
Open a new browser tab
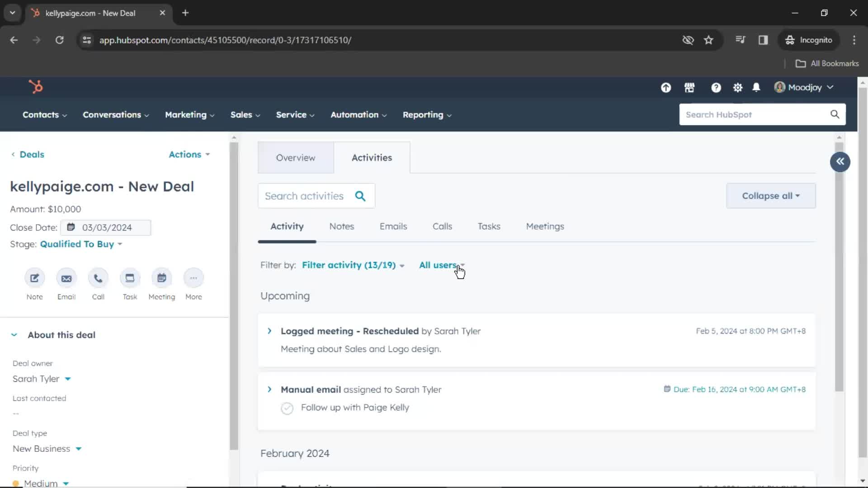pos(185,13)
